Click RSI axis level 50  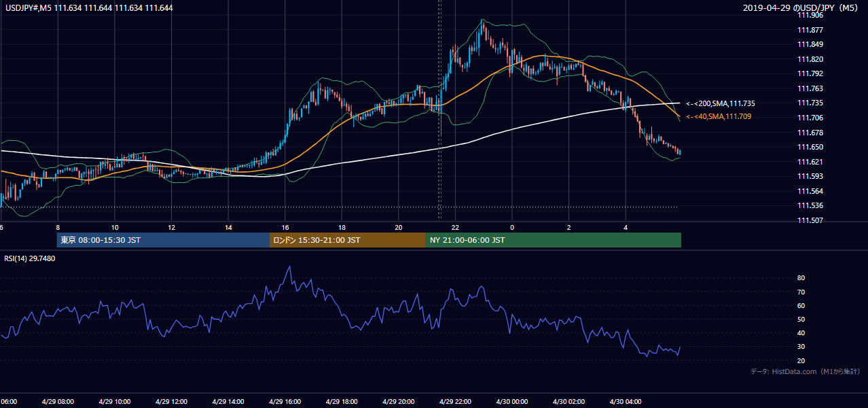tap(801, 319)
